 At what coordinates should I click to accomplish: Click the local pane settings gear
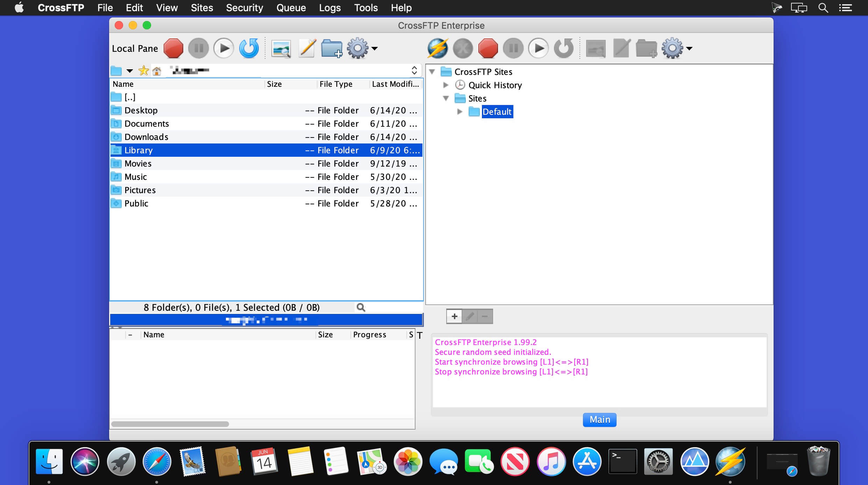(357, 48)
